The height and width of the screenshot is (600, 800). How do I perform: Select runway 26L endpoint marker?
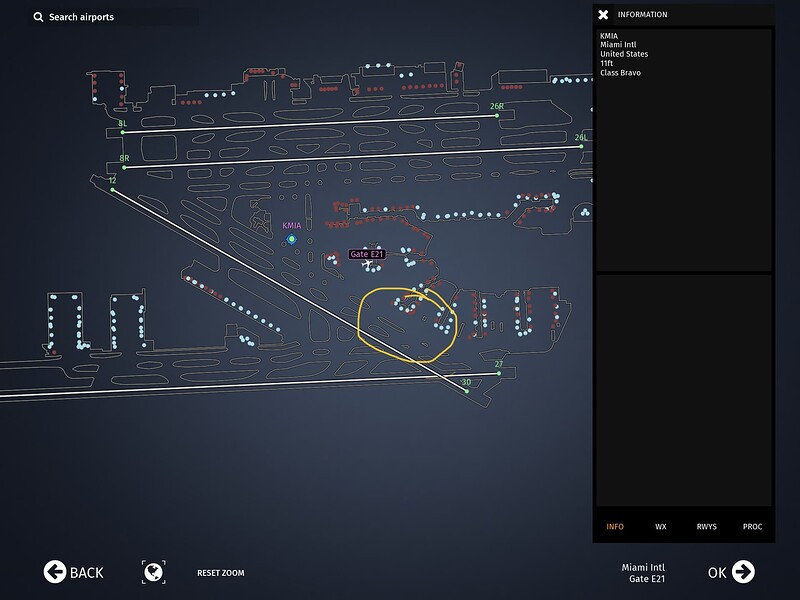click(x=581, y=146)
